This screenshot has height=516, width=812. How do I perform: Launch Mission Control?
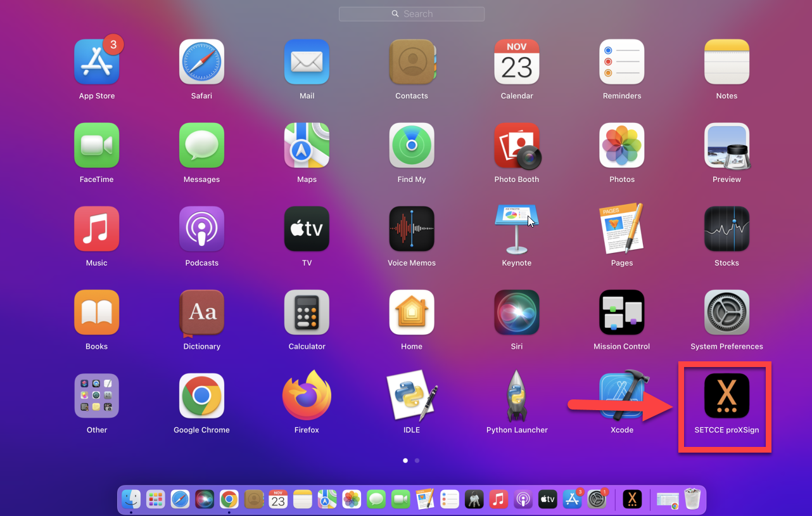[622, 313]
